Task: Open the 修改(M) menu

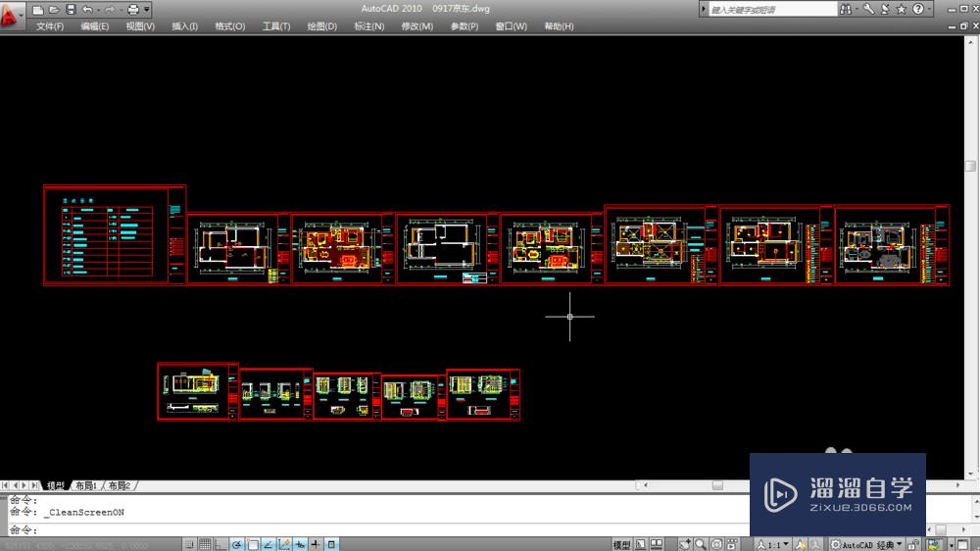Action: coord(416,26)
